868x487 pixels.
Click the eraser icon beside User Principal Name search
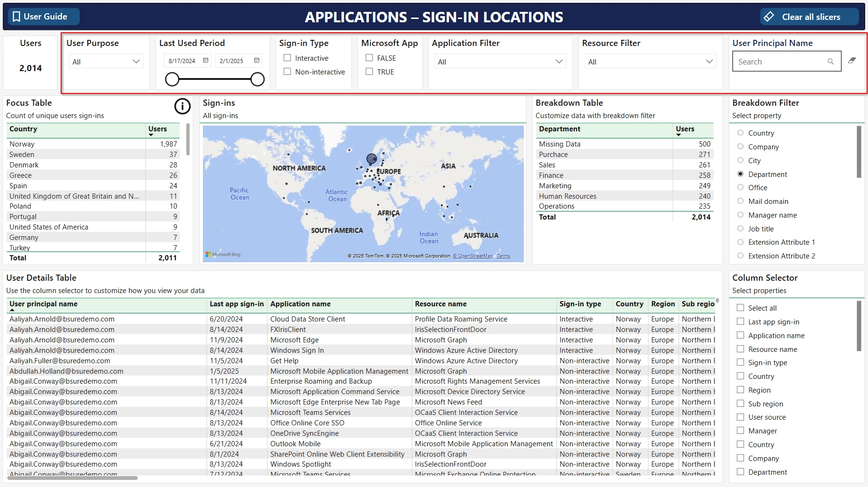(852, 61)
